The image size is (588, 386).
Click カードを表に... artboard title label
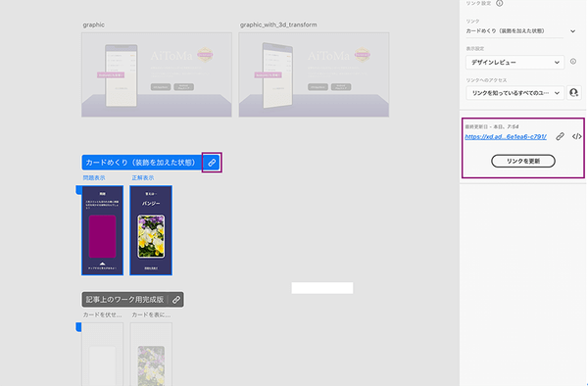coord(152,314)
